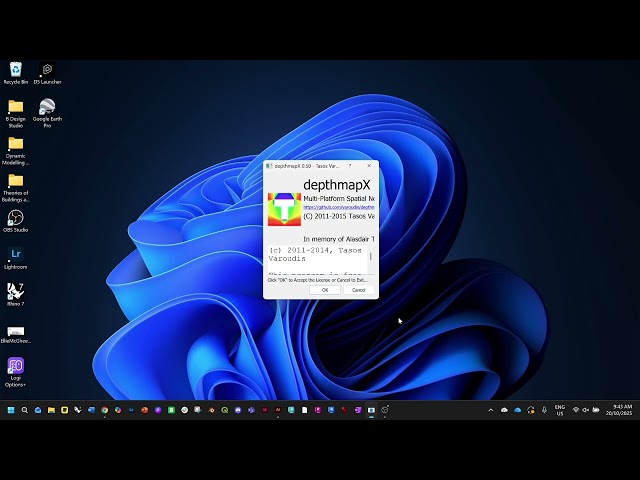Click Cancel in the depthmapX dialog

coord(358,290)
